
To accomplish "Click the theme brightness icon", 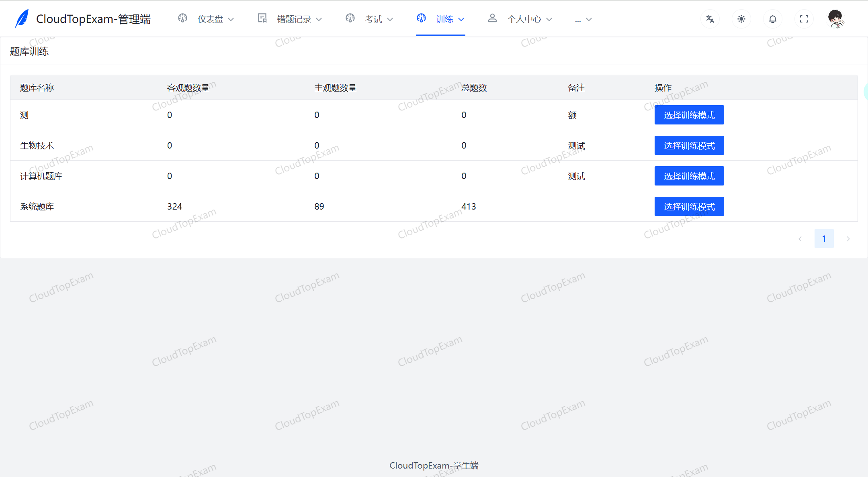I will click(741, 18).
